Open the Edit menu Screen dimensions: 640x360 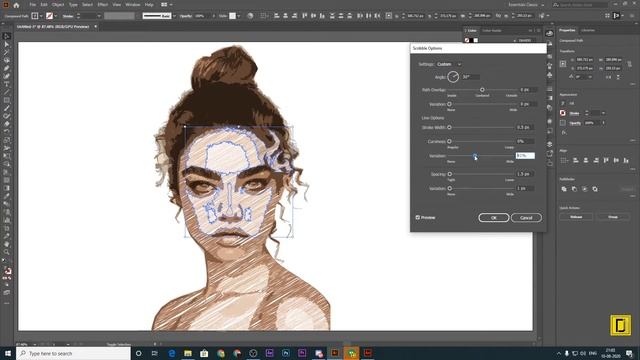pyautogui.click(x=44, y=4)
